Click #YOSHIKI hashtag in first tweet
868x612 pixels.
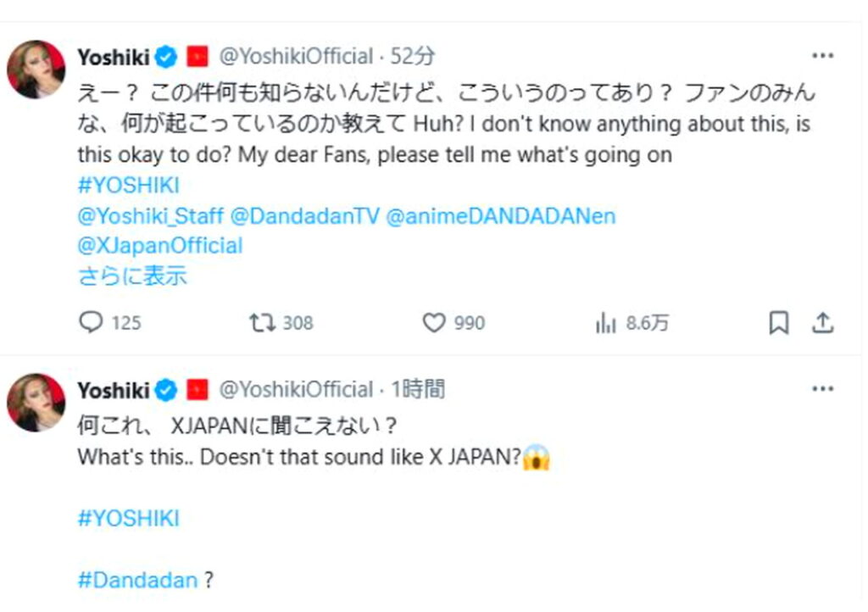128,186
